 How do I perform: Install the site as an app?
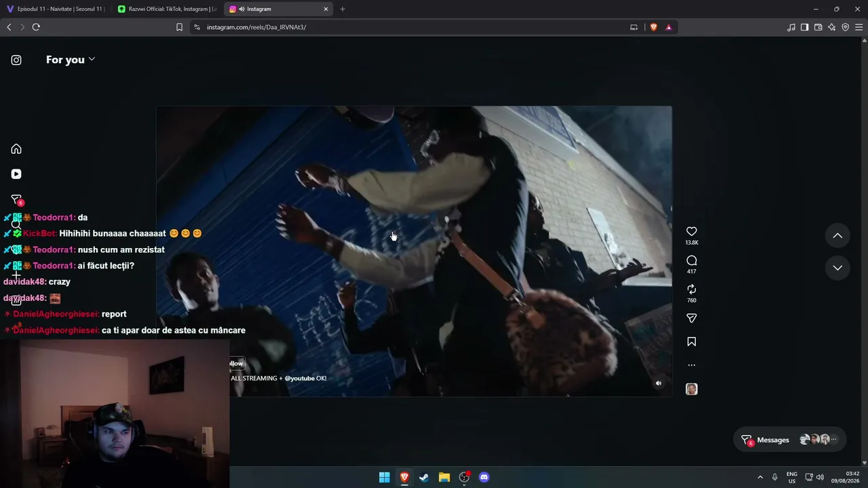[634, 27]
